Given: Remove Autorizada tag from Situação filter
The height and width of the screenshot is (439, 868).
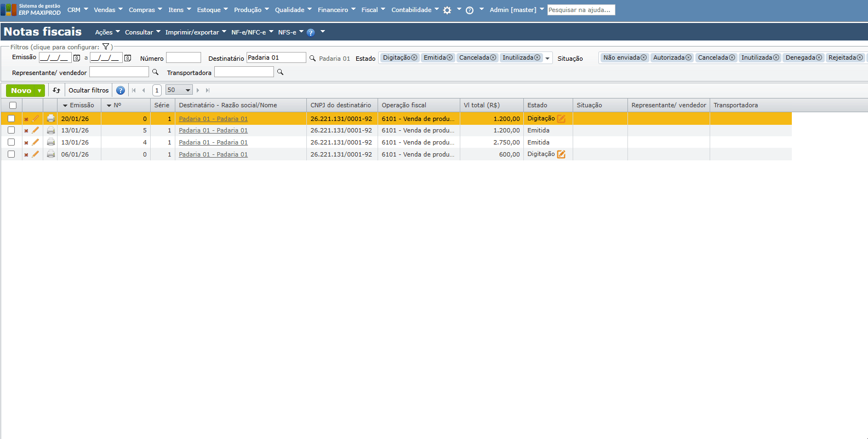Looking at the screenshot, I should (x=689, y=57).
